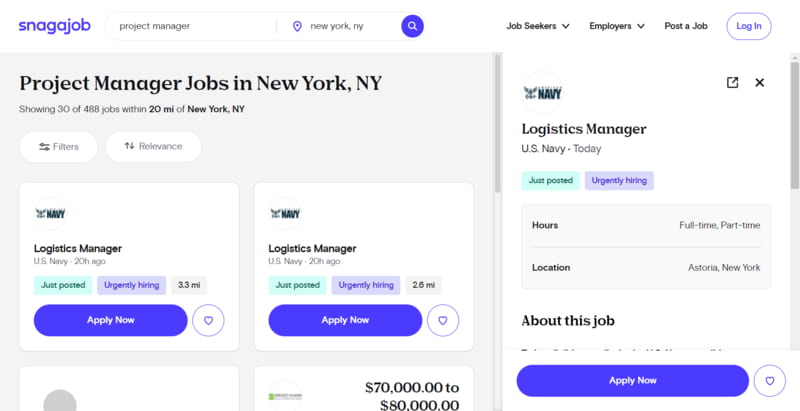Screen dimensions: 800x411
Task: Click Apply Now in the detail panel
Action: [632, 381]
